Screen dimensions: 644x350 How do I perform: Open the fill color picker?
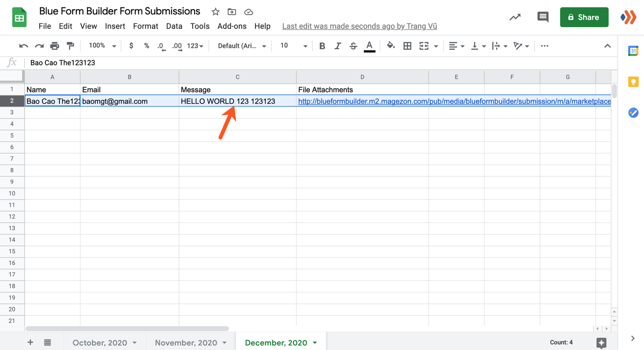pyautogui.click(x=390, y=46)
